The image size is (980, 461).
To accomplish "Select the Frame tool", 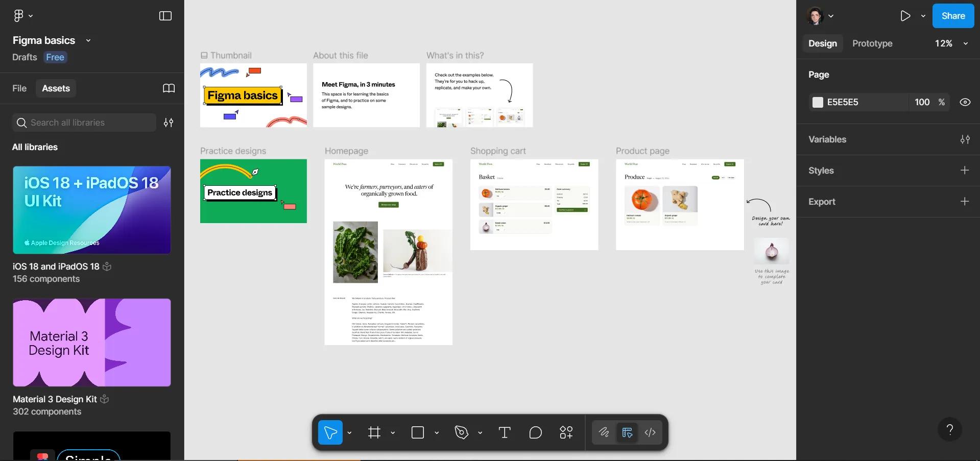I will click(x=374, y=432).
